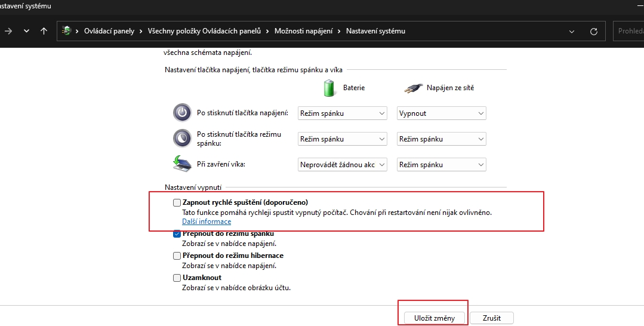Click the Control Panel icon in address bar

tap(67, 31)
